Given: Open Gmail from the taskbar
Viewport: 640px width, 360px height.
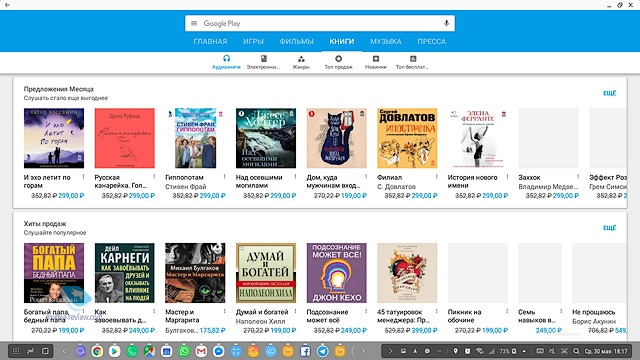Looking at the screenshot, I should [x=201, y=351].
